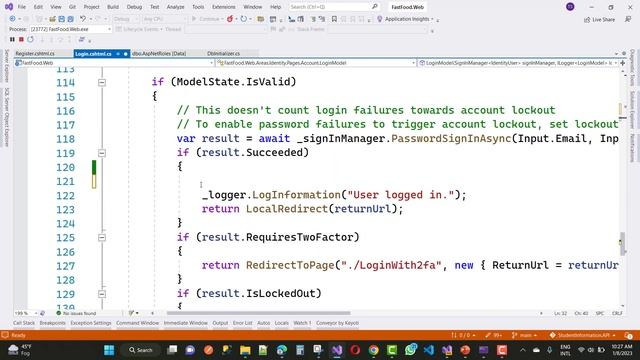Collapse the if result.IsLockedOut block
This screenshot has width=640, height=360.
[x=102, y=294]
